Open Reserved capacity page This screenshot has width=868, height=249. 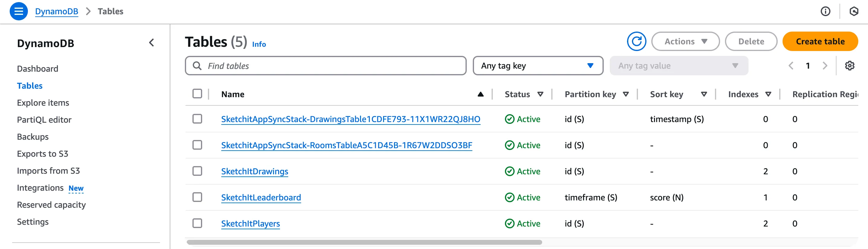pyautogui.click(x=51, y=205)
